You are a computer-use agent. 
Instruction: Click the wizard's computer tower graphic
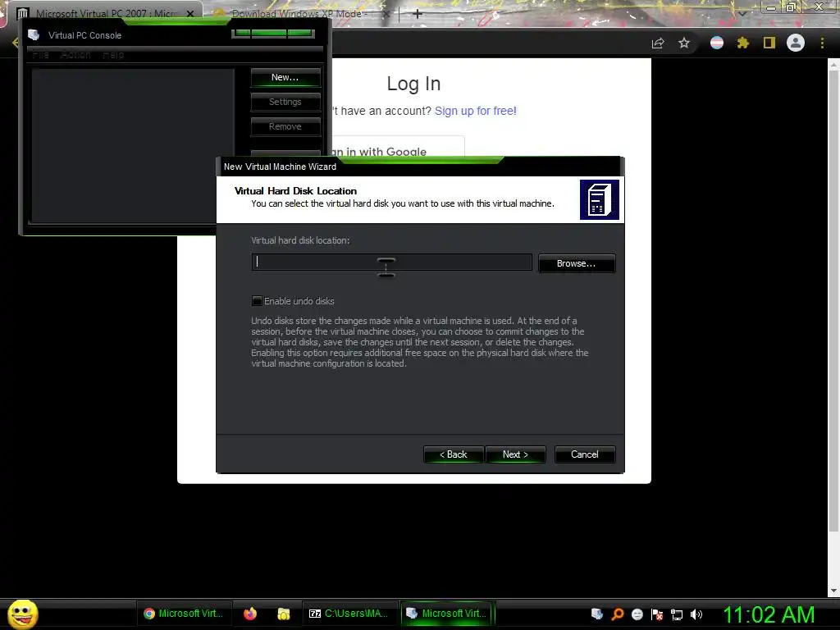600,200
